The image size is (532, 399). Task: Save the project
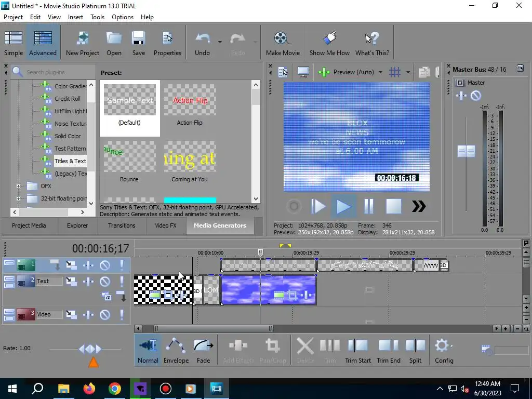(x=138, y=43)
